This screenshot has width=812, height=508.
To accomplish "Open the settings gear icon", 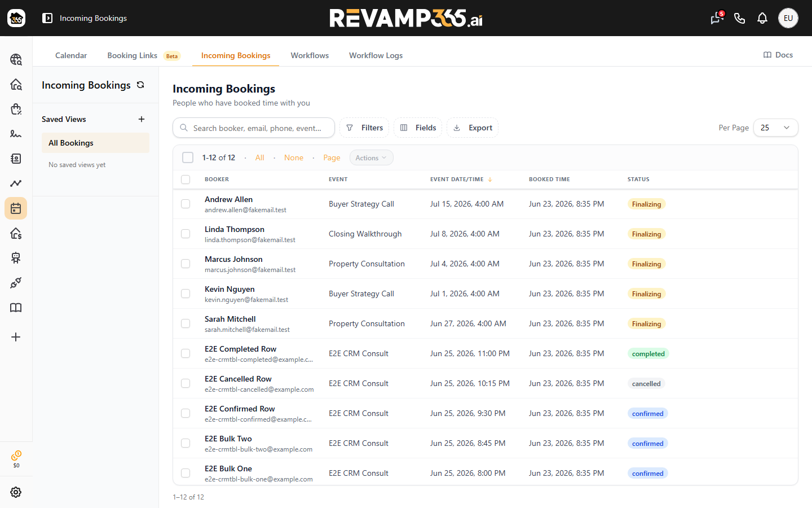I will 16,492.
